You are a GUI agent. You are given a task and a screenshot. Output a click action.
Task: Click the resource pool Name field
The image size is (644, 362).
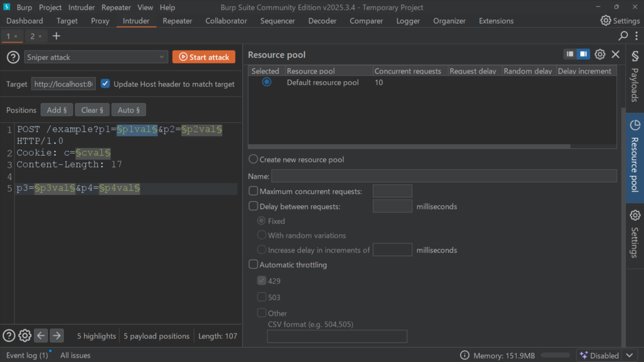(444, 176)
